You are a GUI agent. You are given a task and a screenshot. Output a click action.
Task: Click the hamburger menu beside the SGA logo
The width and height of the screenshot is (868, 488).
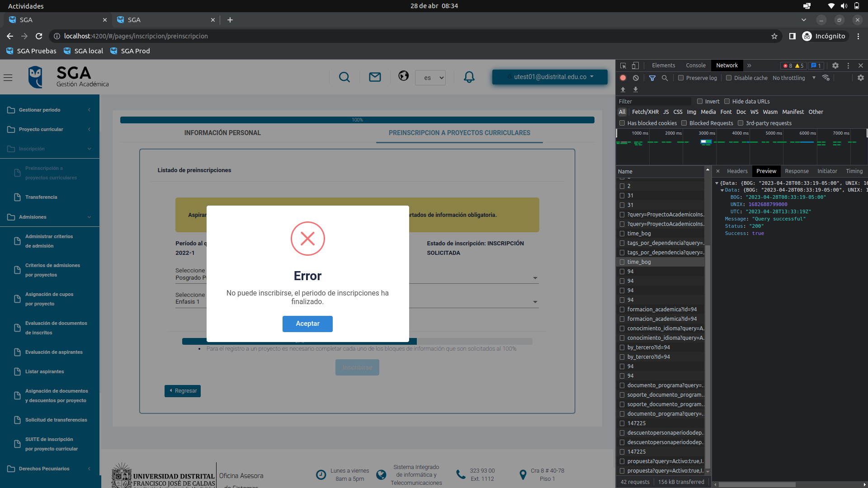(x=8, y=78)
